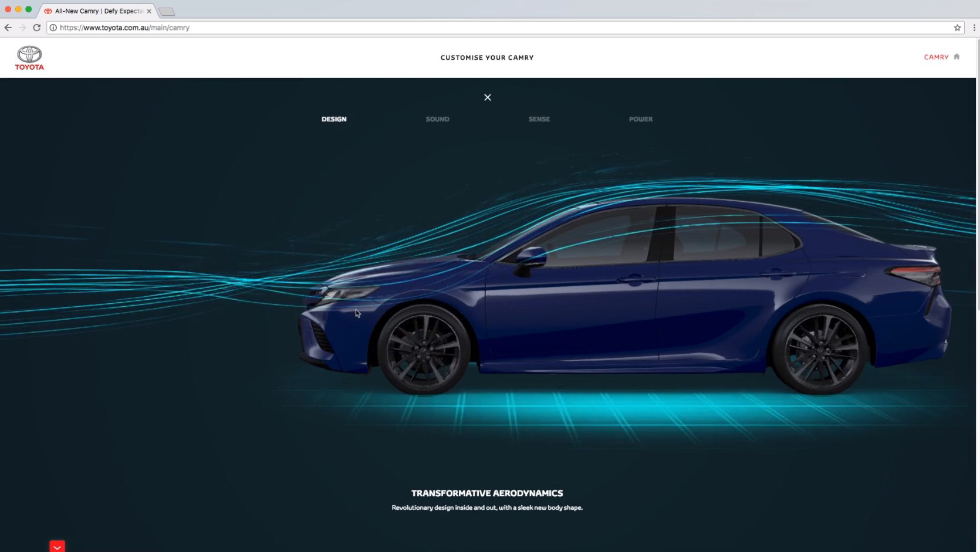
Task: Click the TRANSFORMATIVE AERODYNAMICS heading
Action: pos(487,493)
